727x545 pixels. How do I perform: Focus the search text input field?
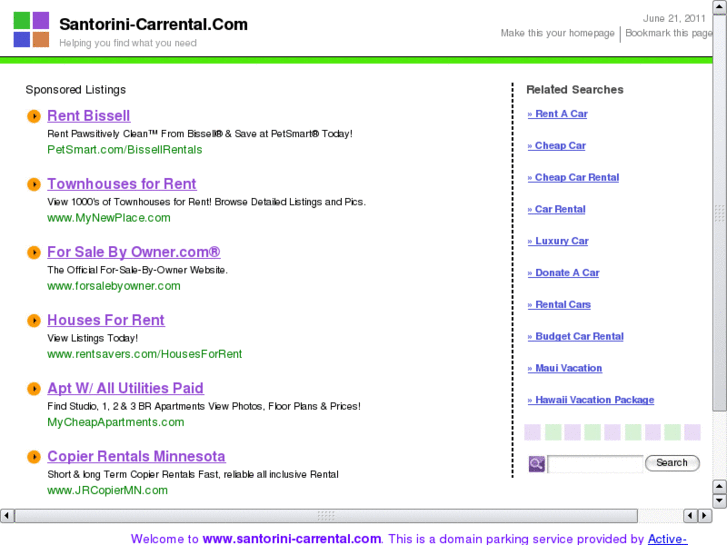595,464
